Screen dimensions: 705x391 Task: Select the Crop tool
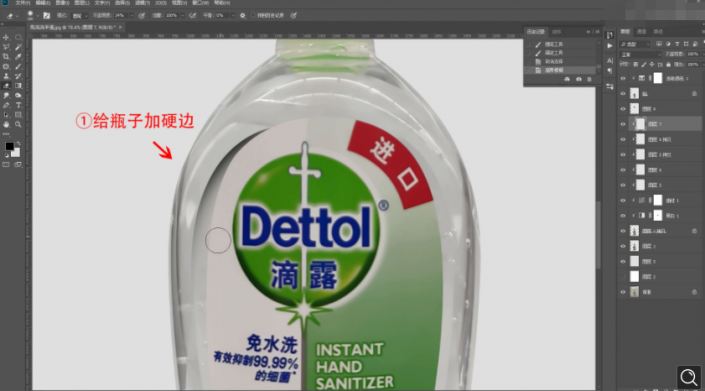(x=6, y=57)
